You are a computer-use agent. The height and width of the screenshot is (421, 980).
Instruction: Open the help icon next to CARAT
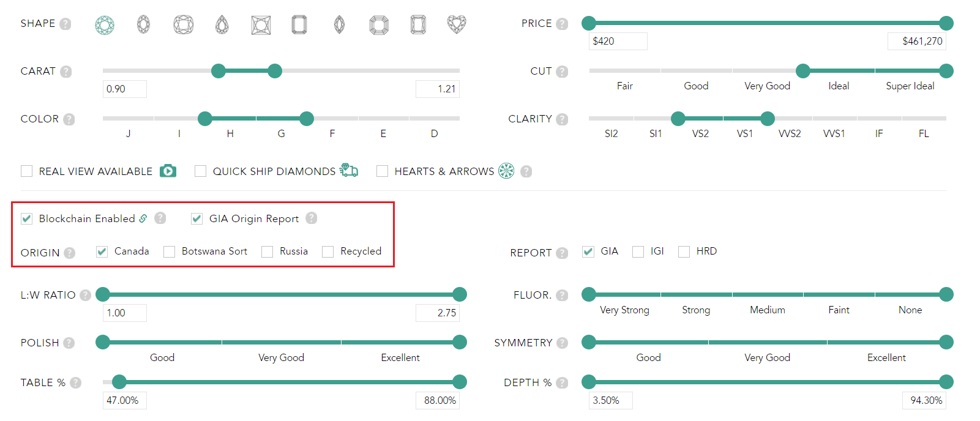coord(66,72)
